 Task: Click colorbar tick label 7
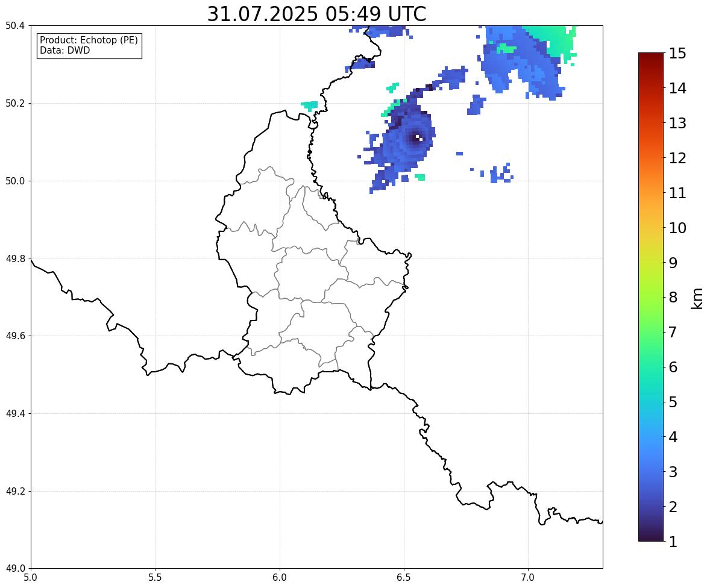coord(673,332)
